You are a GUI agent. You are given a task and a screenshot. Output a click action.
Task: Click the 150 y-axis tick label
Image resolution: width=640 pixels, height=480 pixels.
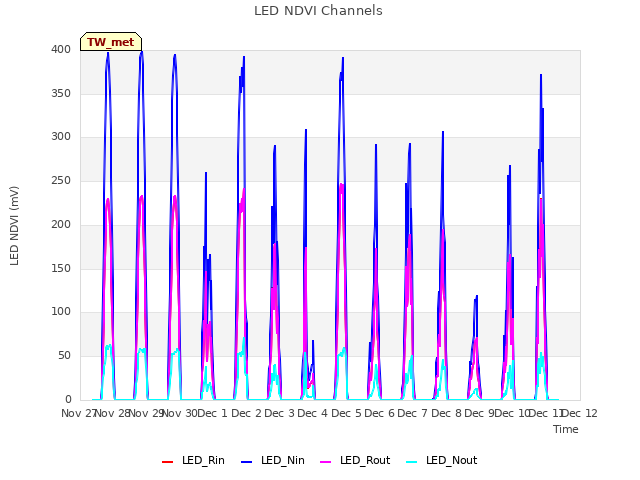click(61, 268)
